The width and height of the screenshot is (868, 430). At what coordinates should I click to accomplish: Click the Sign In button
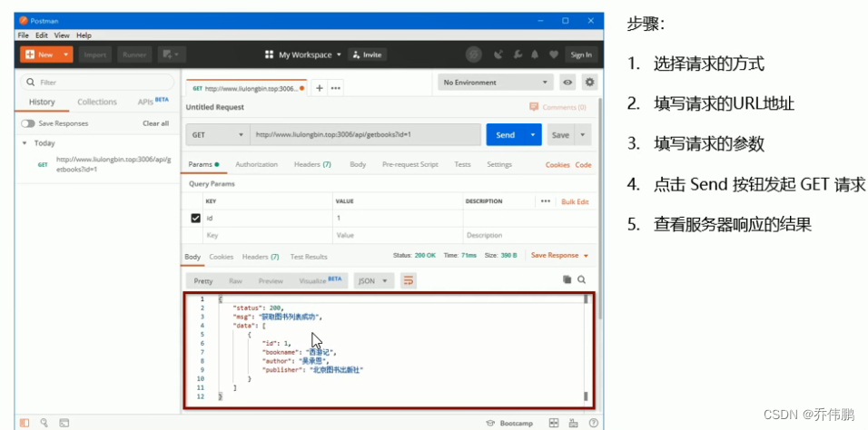point(581,54)
